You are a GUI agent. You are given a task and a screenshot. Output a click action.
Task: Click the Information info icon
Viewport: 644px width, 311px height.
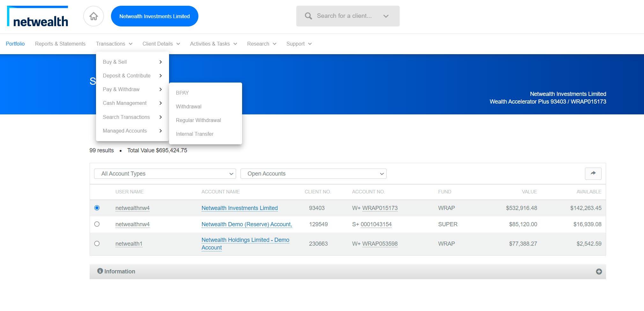click(x=100, y=271)
